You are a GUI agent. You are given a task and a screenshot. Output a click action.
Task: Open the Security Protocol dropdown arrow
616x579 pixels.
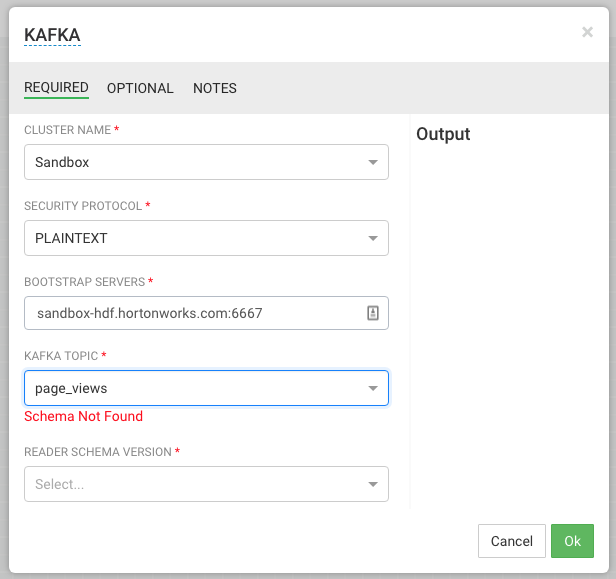click(372, 238)
